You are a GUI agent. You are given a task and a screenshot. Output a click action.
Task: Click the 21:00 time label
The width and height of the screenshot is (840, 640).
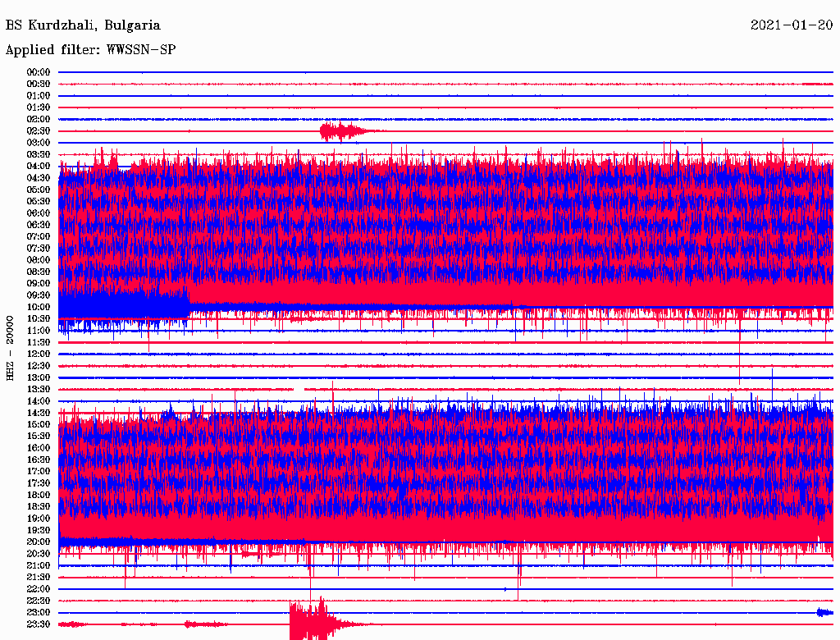point(39,565)
